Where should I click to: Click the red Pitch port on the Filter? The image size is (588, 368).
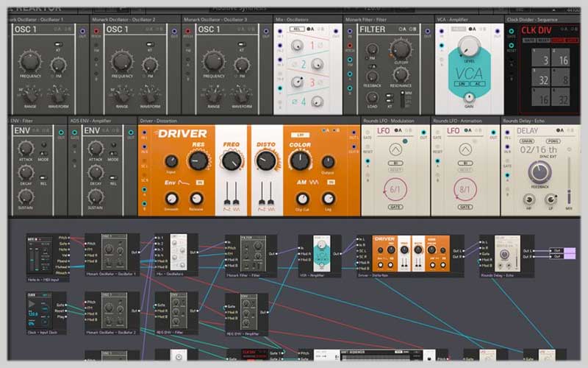(350, 46)
